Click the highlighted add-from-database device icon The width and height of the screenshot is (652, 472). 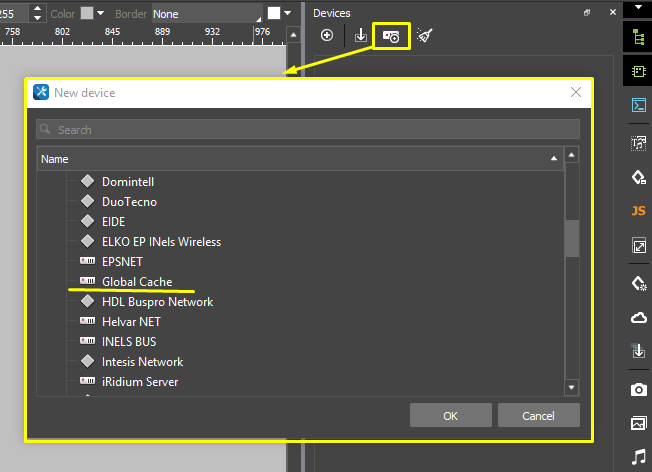point(391,36)
